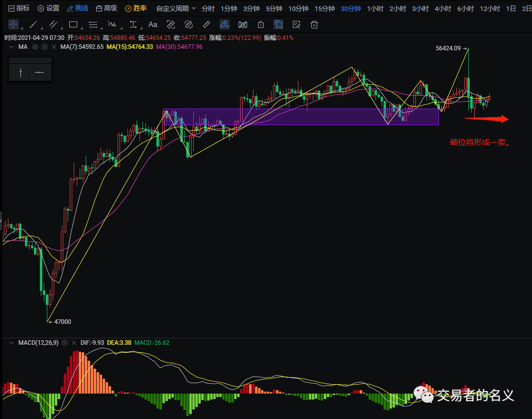Viewport: 532px width, 419px height.
Task: Switch to 10分钟 timeframe
Action: (298, 8)
